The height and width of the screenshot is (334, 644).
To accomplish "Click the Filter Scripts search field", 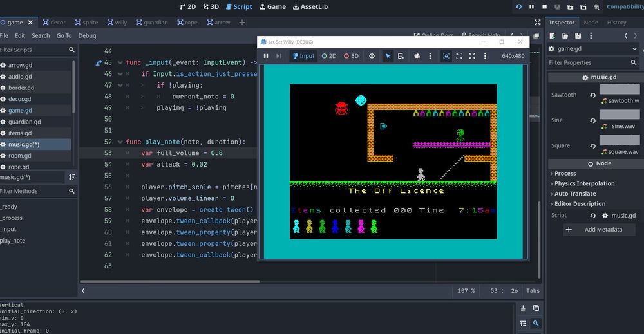I will tap(38, 50).
